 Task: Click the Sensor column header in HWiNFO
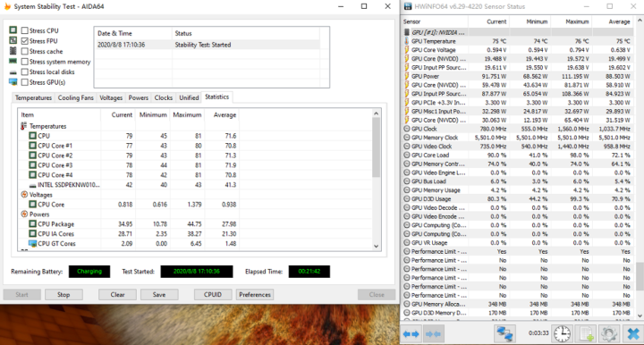(435, 21)
